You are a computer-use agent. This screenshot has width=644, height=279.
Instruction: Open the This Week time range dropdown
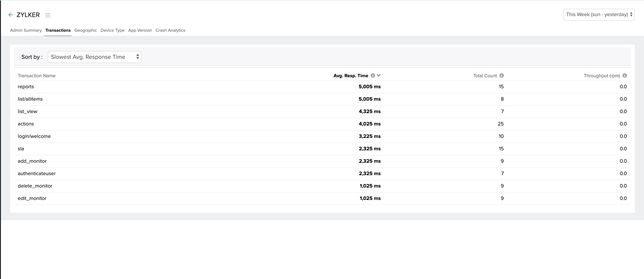[x=599, y=14]
